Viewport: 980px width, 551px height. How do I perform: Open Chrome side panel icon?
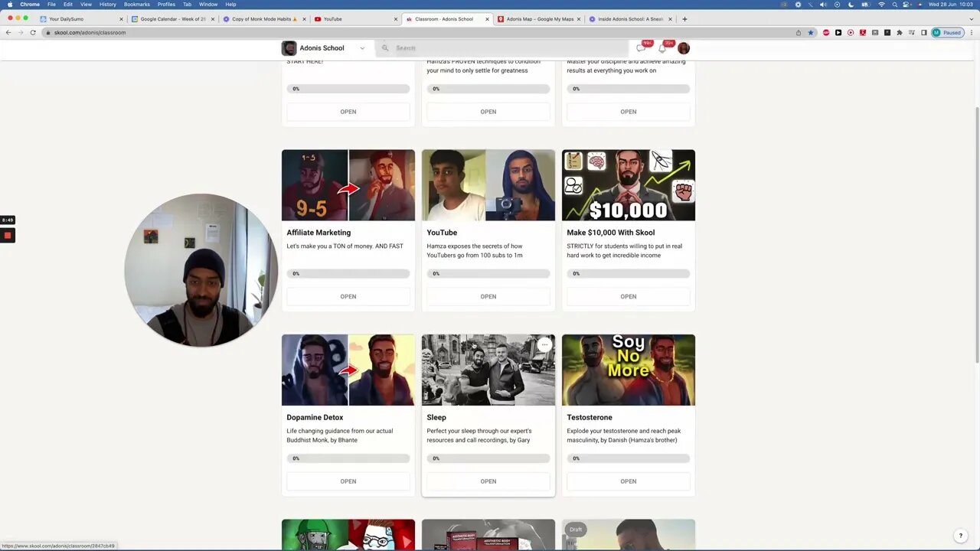pos(924,33)
